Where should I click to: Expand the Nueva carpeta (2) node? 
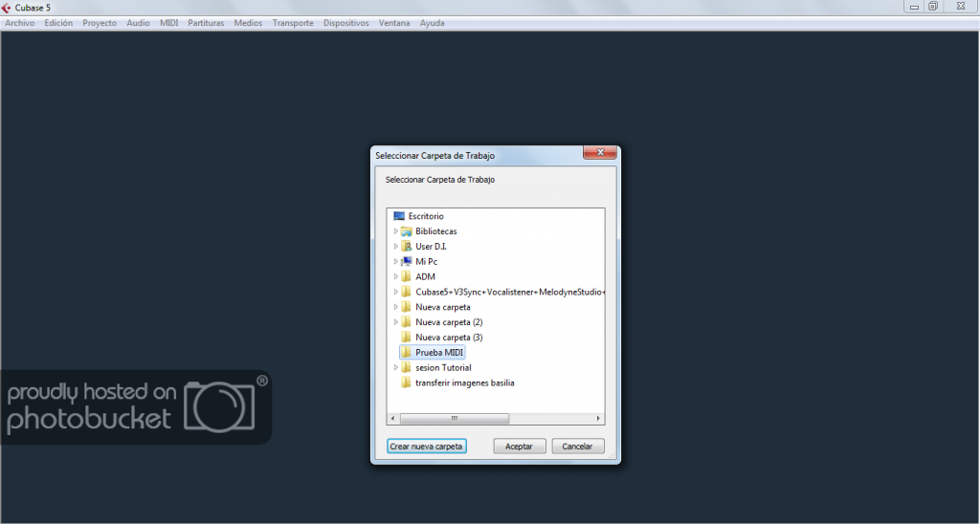(x=395, y=322)
